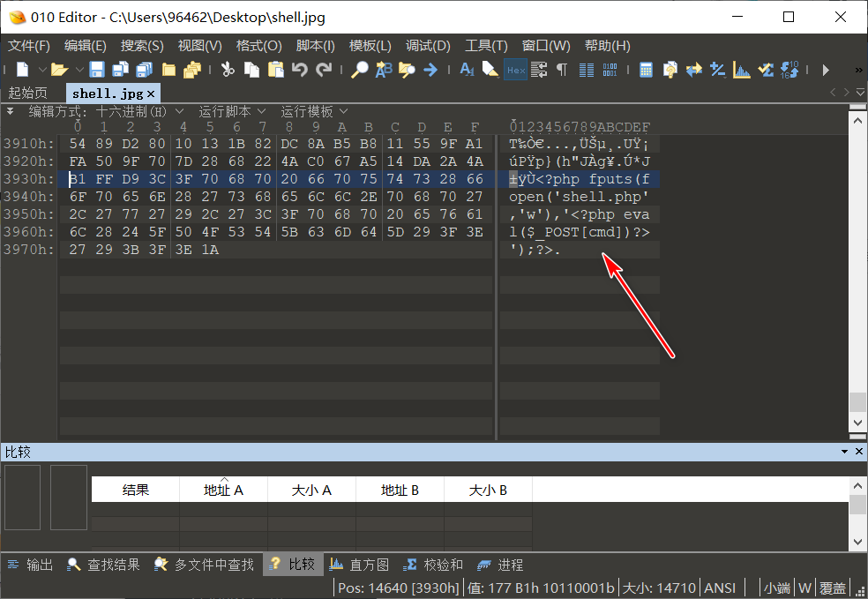868x599 pixels.
Task: Expand the toolbar overflow chevron
Action: click(858, 70)
